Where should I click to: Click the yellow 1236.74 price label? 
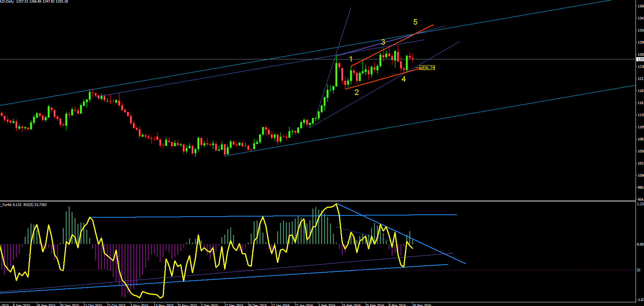click(427, 68)
